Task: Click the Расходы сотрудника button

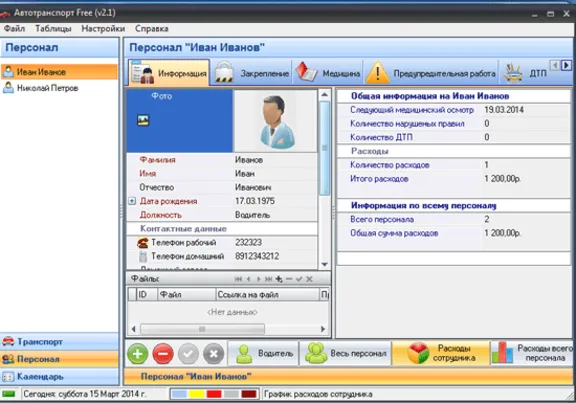Action: pos(441,353)
